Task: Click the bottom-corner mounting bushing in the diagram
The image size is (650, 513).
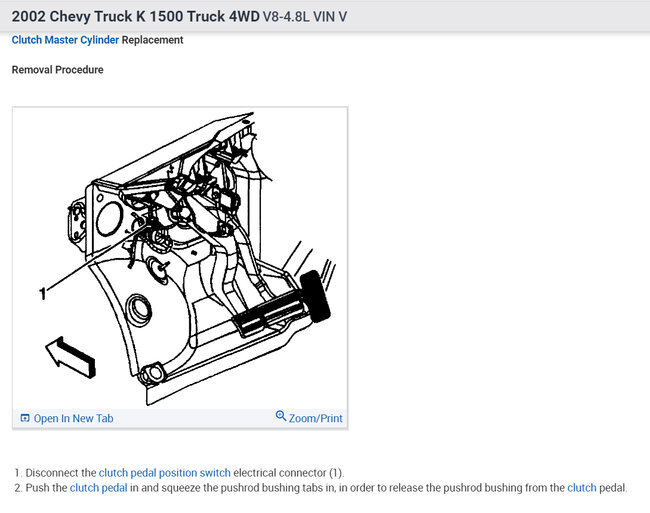Action: 153,373
